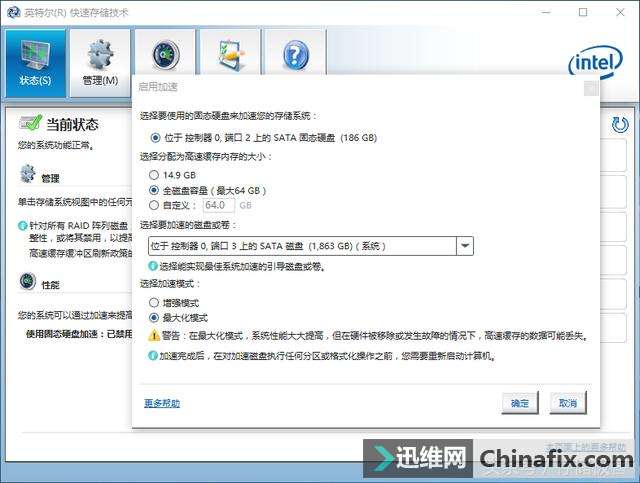
Task: Select 全磁盘容量 full disk capacity option
Action: click(x=154, y=190)
